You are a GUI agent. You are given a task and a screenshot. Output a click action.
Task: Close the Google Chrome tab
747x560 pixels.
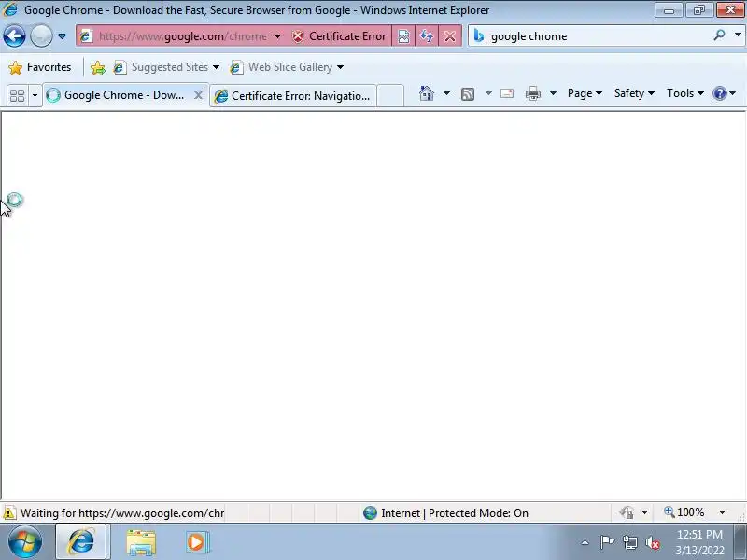pyautogui.click(x=198, y=95)
